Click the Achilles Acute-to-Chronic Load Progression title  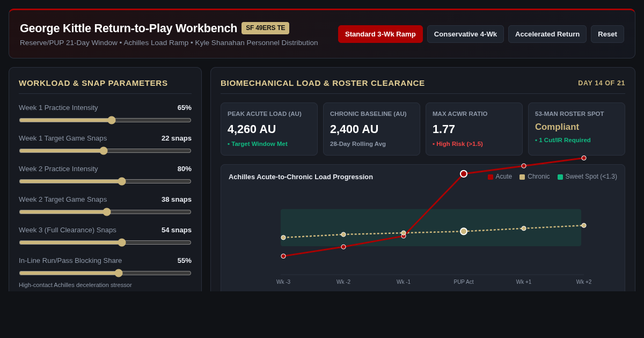301,177
